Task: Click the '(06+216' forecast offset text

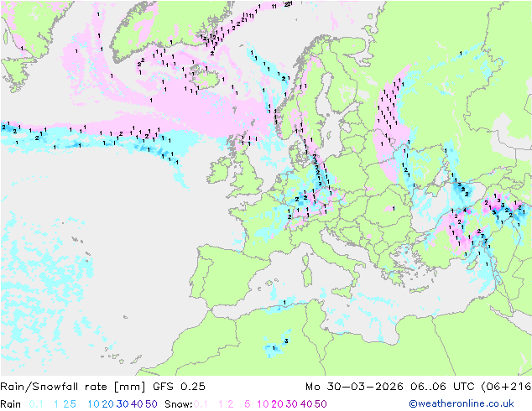Action: [506, 386]
